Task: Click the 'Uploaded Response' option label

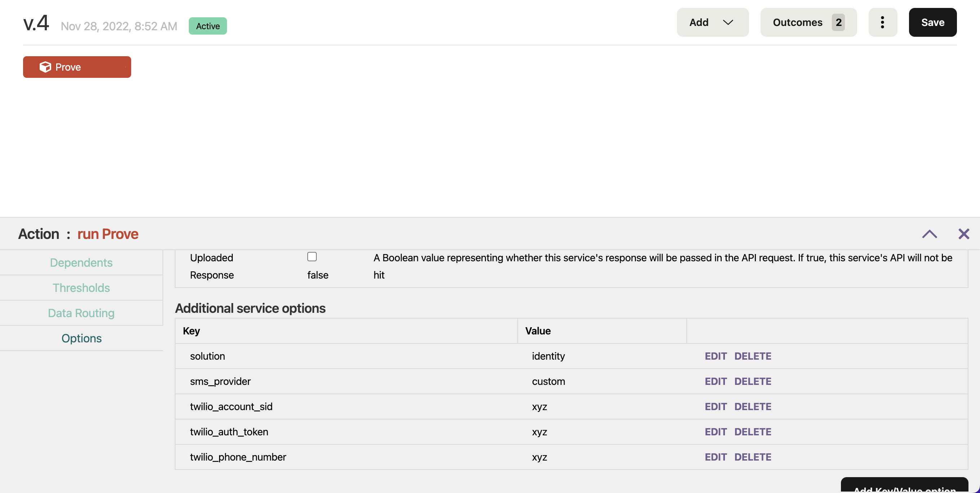Action: 212,266
